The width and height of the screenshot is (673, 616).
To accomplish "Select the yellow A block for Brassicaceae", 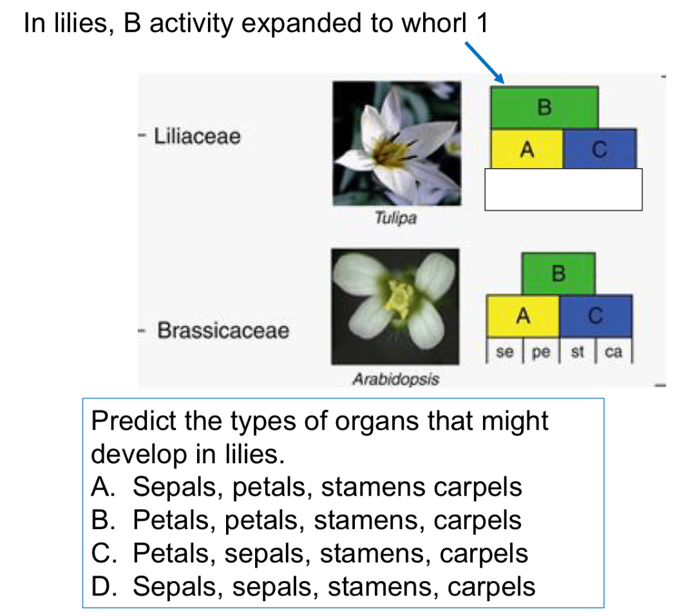I will pyautogui.click(x=523, y=316).
